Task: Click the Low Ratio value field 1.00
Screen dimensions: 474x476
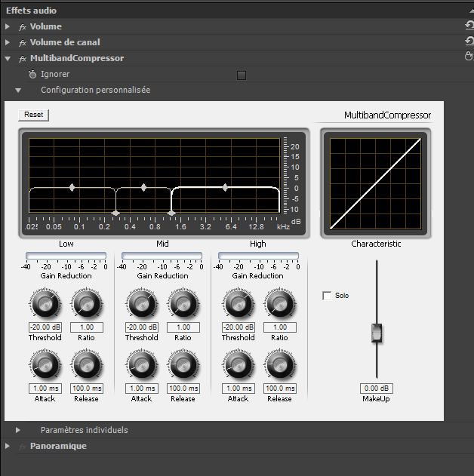Action: coord(87,327)
